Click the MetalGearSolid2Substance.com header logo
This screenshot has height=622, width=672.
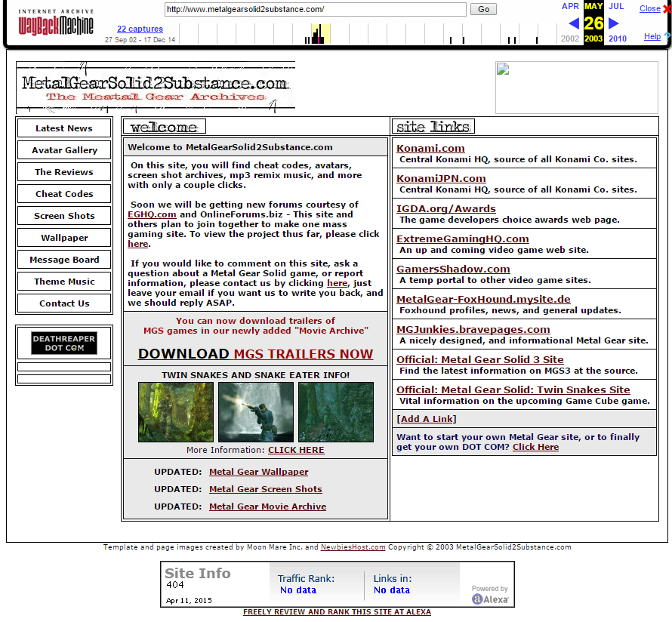(x=155, y=87)
